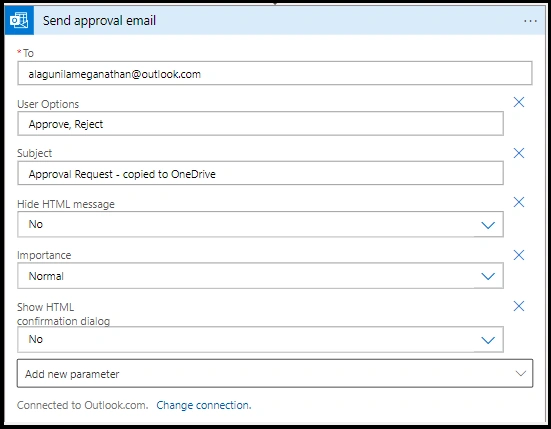Expand the Hide HTML message dropdown chevron
This screenshot has width=551, height=429.
click(x=488, y=225)
